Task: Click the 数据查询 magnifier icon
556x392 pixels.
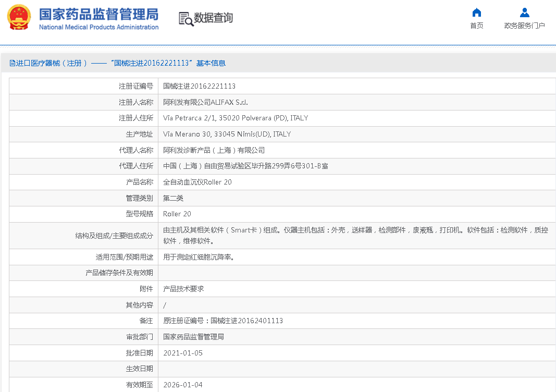Action: coord(186,19)
